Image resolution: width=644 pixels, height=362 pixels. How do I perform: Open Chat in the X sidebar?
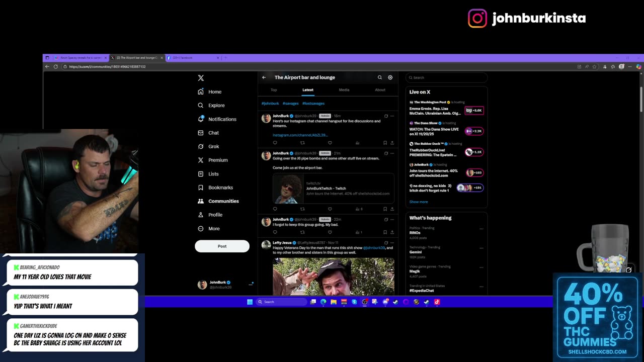coord(208,133)
